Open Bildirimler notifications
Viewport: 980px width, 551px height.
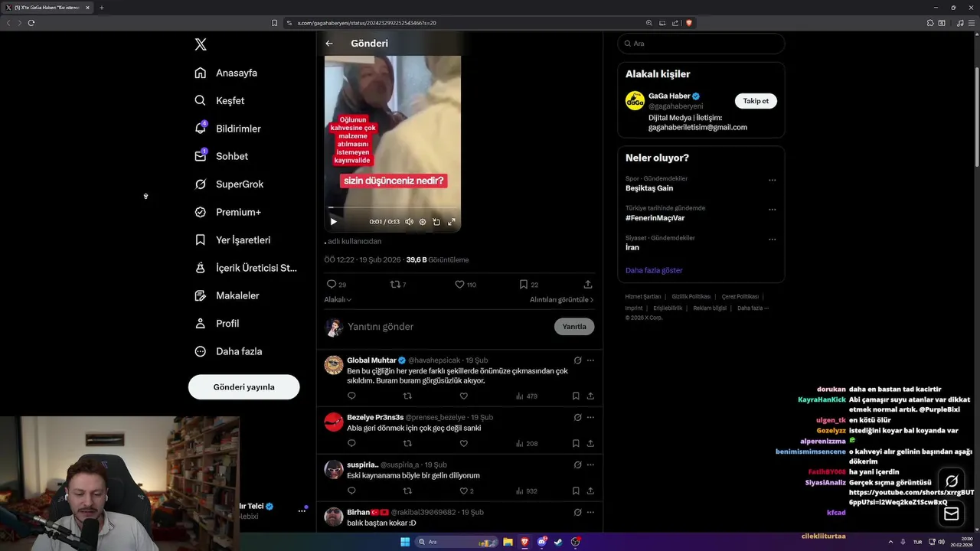[x=227, y=129]
